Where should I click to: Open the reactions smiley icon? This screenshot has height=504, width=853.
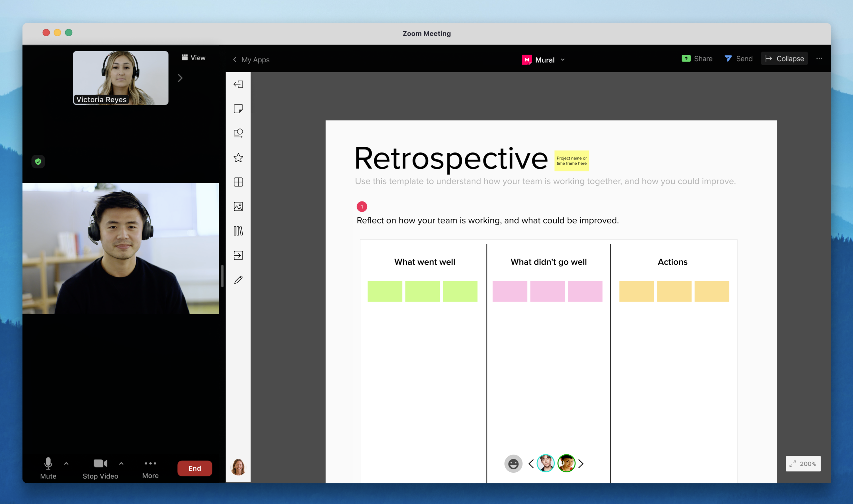[x=513, y=464]
